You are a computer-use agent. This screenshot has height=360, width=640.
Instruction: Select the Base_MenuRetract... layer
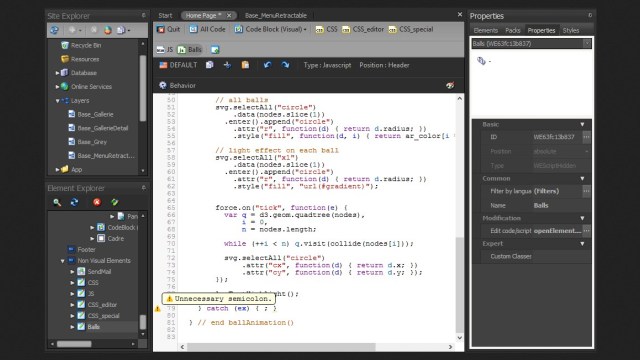tap(101, 156)
